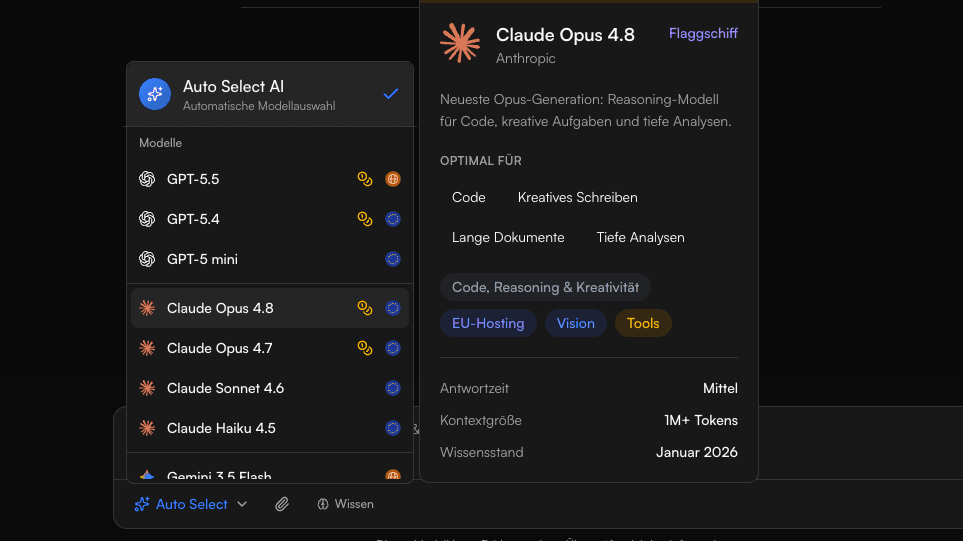Click the OPTIMAL FÜR heading
The width and height of the screenshot is (963, 541).
(481, 161)
